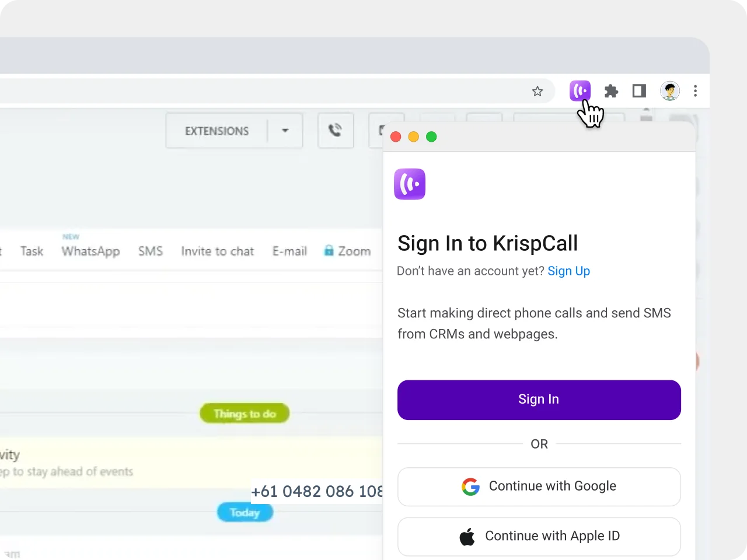747x560 pixels.
Task: Select the WhatsApp tab
Action: tap(90, 251)
